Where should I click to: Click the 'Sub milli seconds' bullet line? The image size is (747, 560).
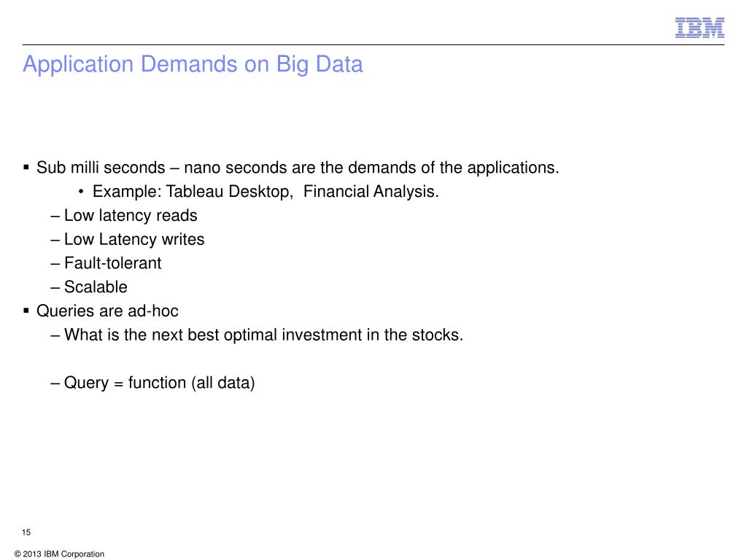tap(298, 168)
